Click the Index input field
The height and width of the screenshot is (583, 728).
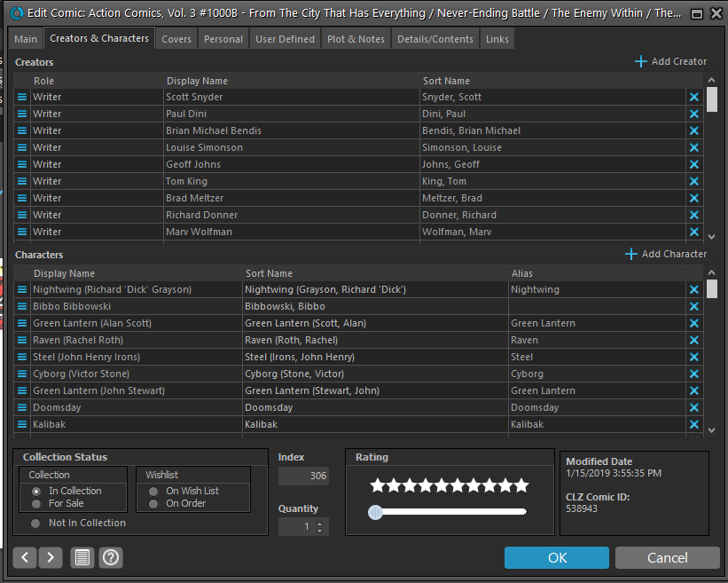pos(303,476)
